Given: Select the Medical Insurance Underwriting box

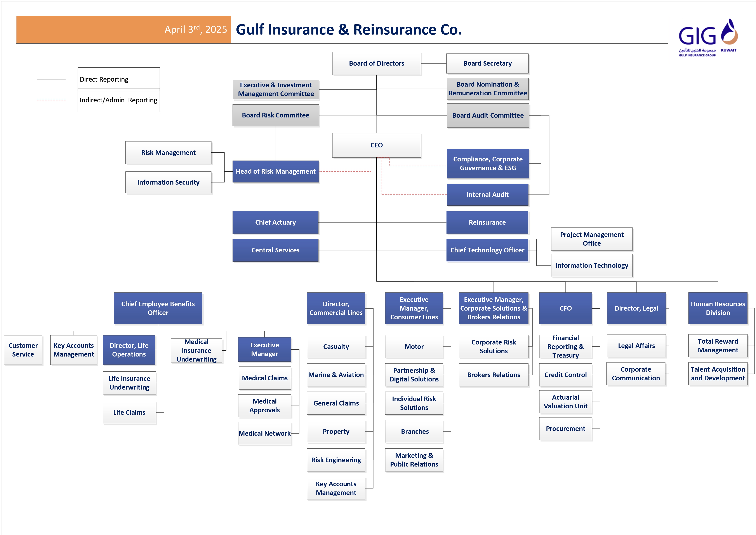Looking at the screenshot, I should [196, 351].
